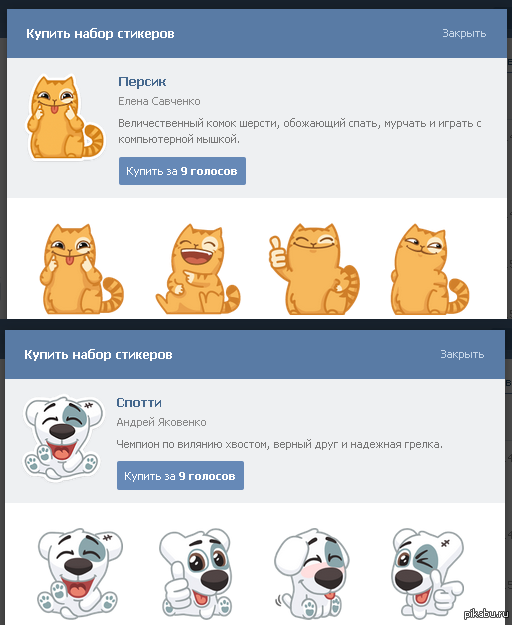The width and height of the screenshot is (514, 625).
Task: Open the Персик pack title link
Action: pos(142,82)
